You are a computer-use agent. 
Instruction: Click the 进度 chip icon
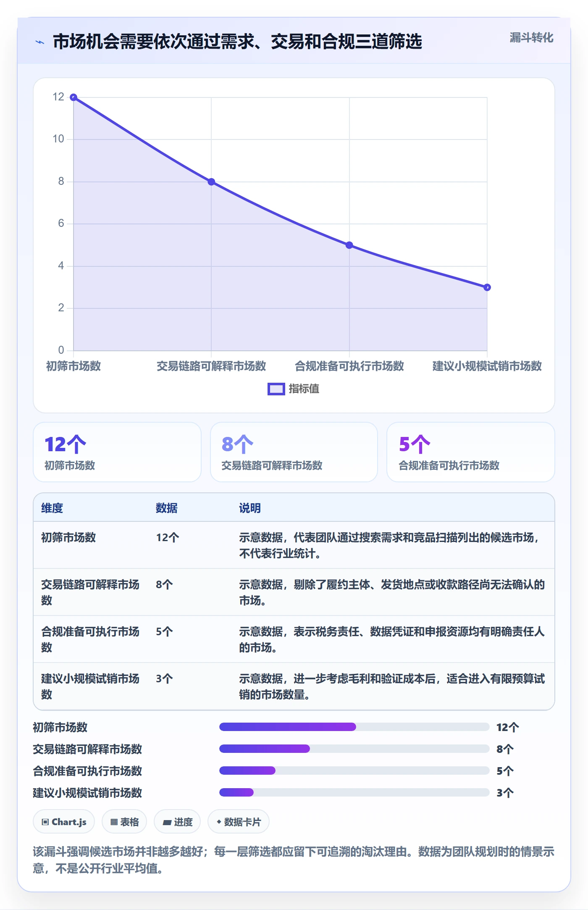coord(167,823)
